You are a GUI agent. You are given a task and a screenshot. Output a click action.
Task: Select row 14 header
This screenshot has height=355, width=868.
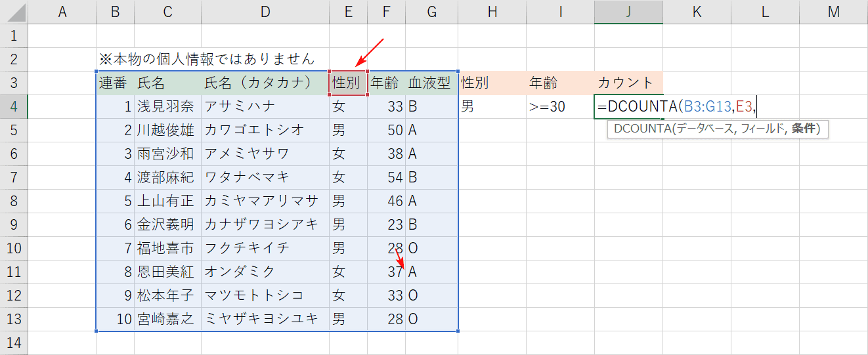tap(14, 343)
